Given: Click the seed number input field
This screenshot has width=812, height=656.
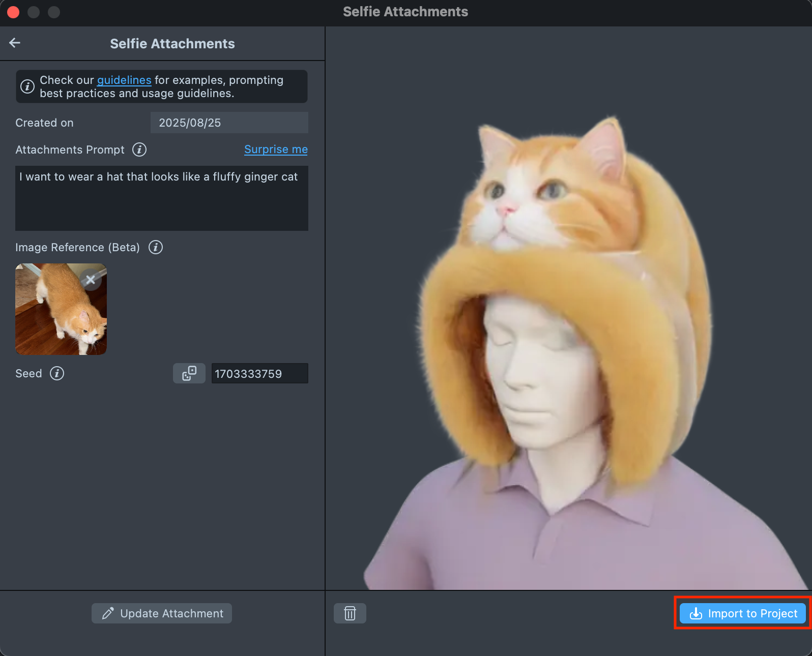Looking at the screenshot, I should pyautogui.click(x=259, y=374).
